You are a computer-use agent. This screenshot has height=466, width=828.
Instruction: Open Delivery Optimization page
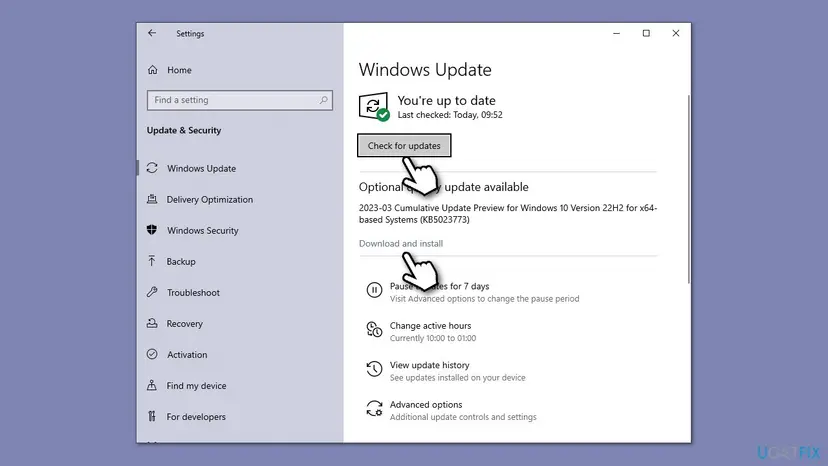point(210,199)
